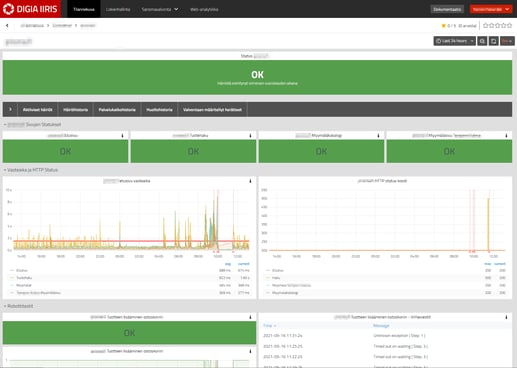
Task: Select the error row timestamped 11:25:25
Action: click(283, 346)
